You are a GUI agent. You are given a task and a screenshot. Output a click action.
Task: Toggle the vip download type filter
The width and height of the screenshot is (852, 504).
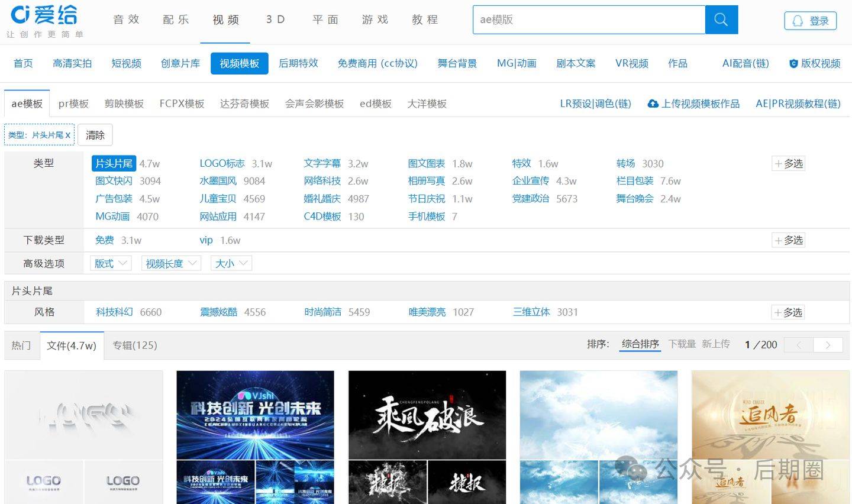[x=206, y=240]
